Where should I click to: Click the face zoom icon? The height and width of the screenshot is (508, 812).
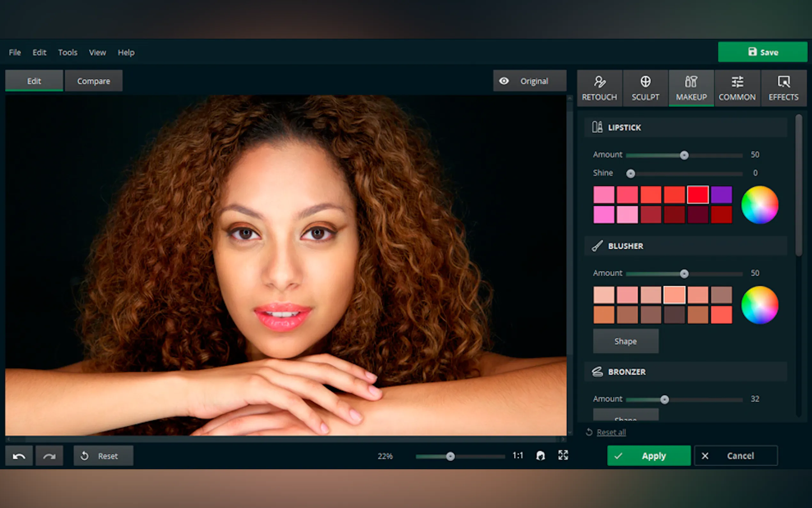tap(541, 456)
